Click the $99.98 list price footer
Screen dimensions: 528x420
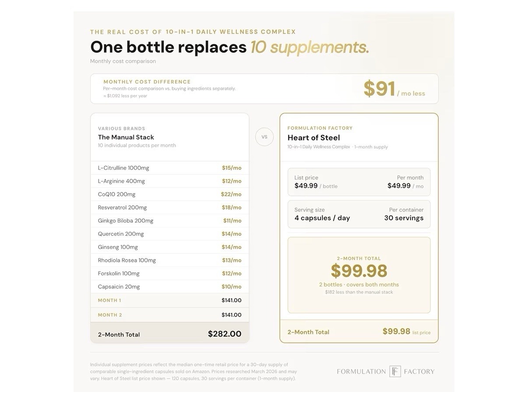[406, 332]
